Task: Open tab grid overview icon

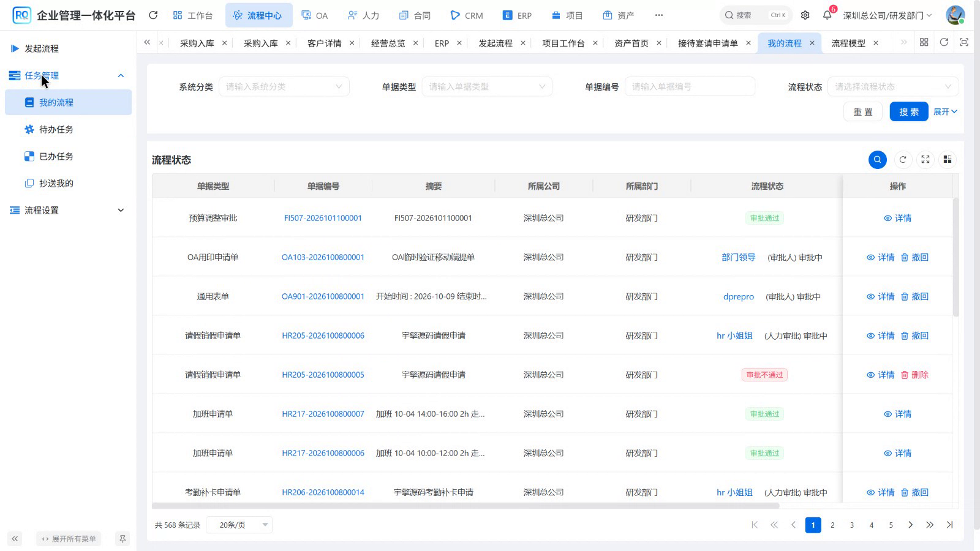Action: pos(924,42)
